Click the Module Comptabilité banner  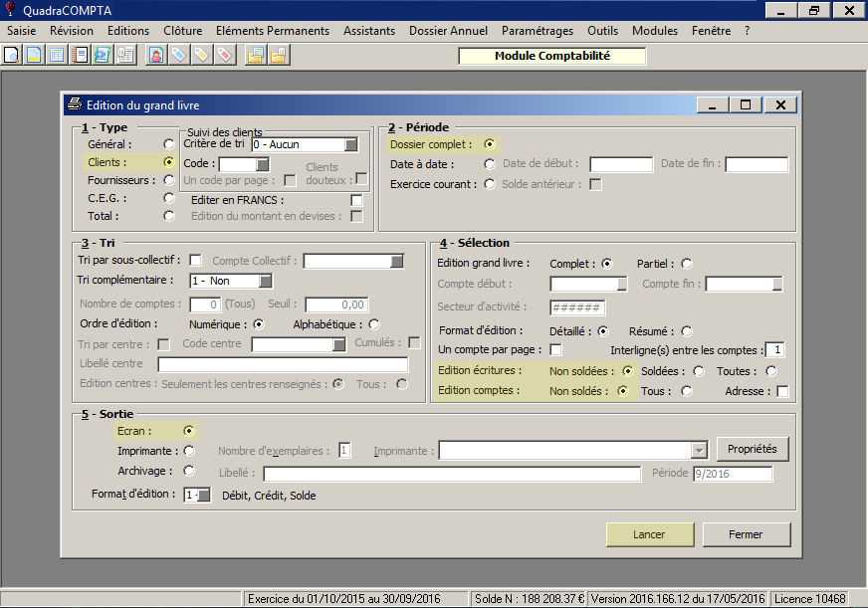click(x=551, y=56)
